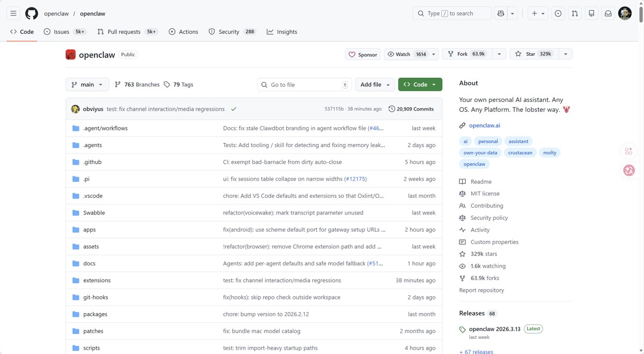644x354 pixels.
Task: Switch to the Code tab
Action: point(22,32)
